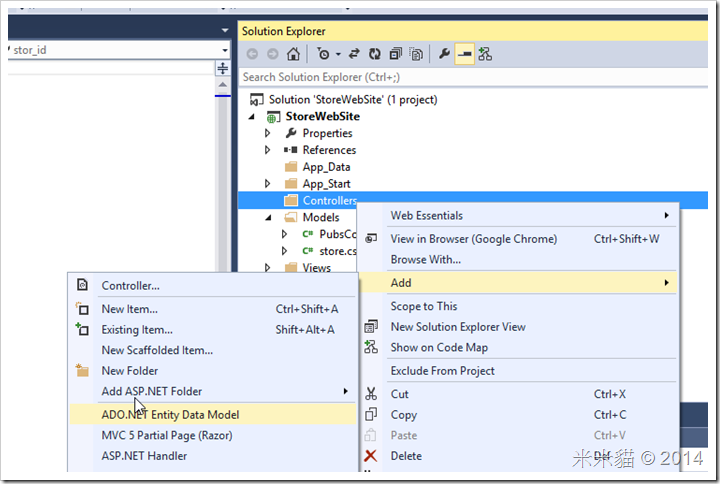
Task: Choose Scope to This
Action: pos(518,306)
